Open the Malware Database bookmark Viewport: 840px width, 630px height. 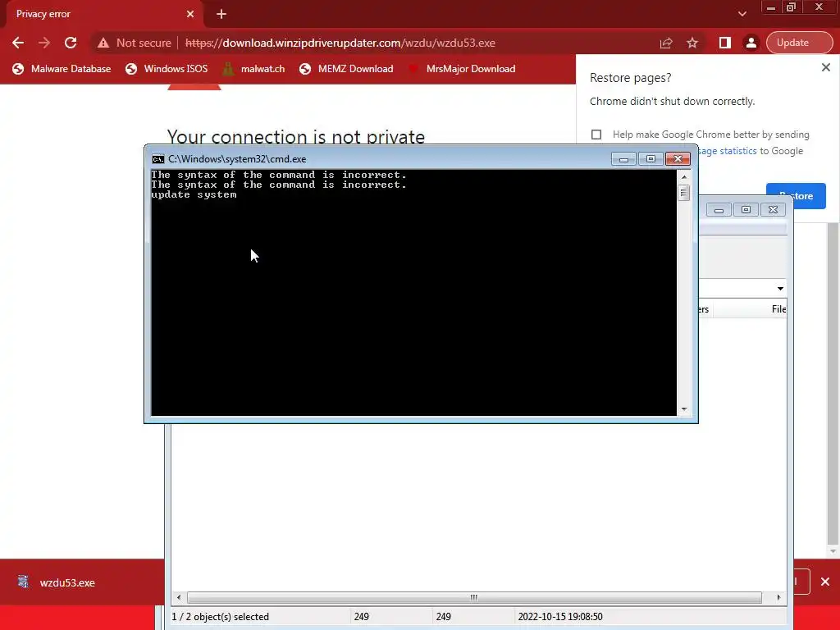62,69
